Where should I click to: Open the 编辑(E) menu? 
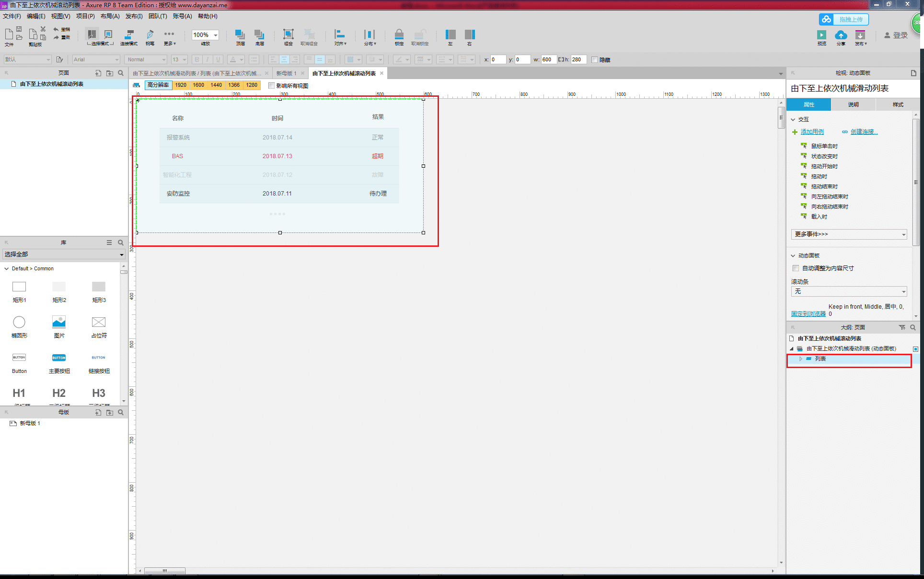36,16
